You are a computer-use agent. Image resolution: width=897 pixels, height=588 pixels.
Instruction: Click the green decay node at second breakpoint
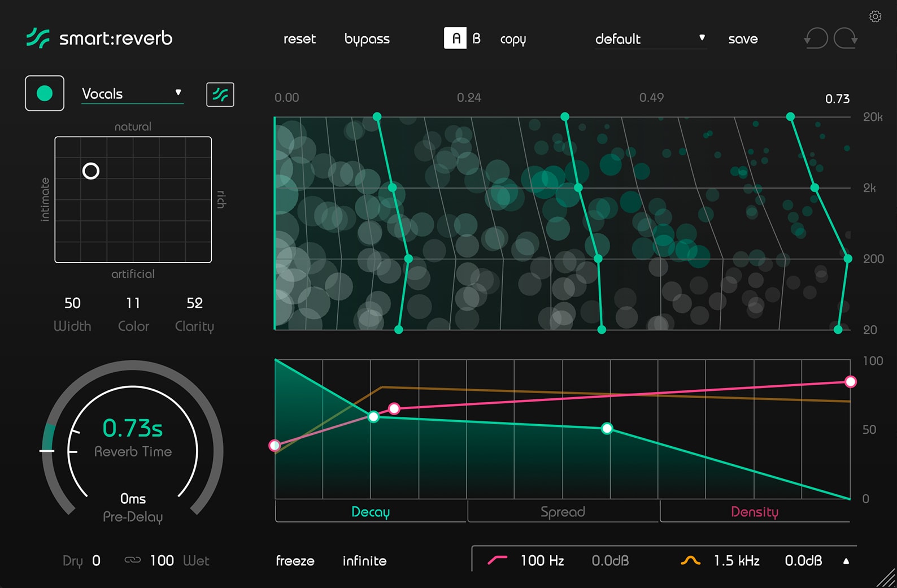(607, 429)
